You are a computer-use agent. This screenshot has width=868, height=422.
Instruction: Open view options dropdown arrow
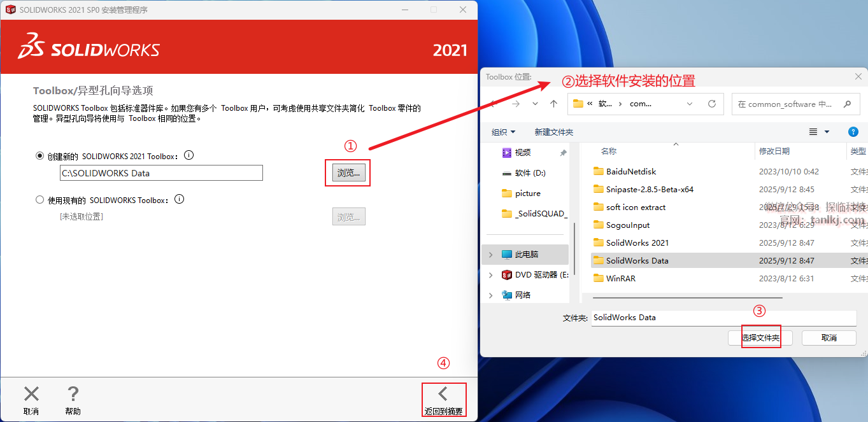click(x=827, y=132)
